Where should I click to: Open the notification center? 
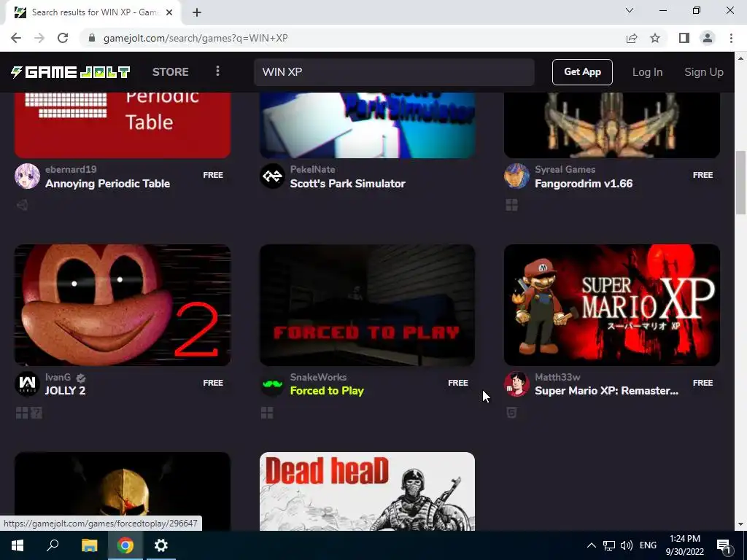724,545
